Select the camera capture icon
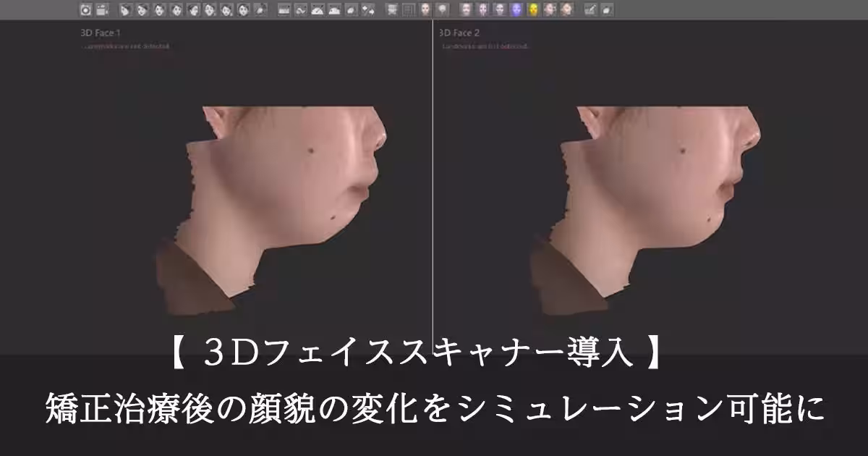Viewport: 868px width, 456px height. click(x=86, y=9)
